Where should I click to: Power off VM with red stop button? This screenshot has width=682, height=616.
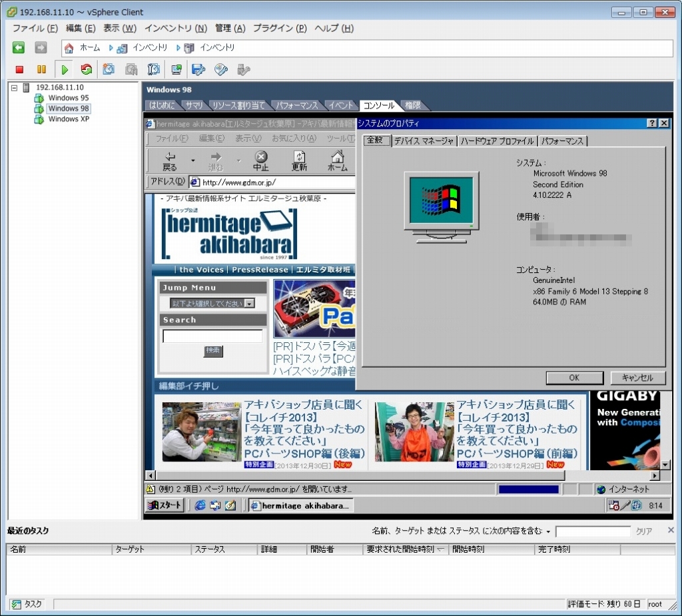(x=19, y=70)
